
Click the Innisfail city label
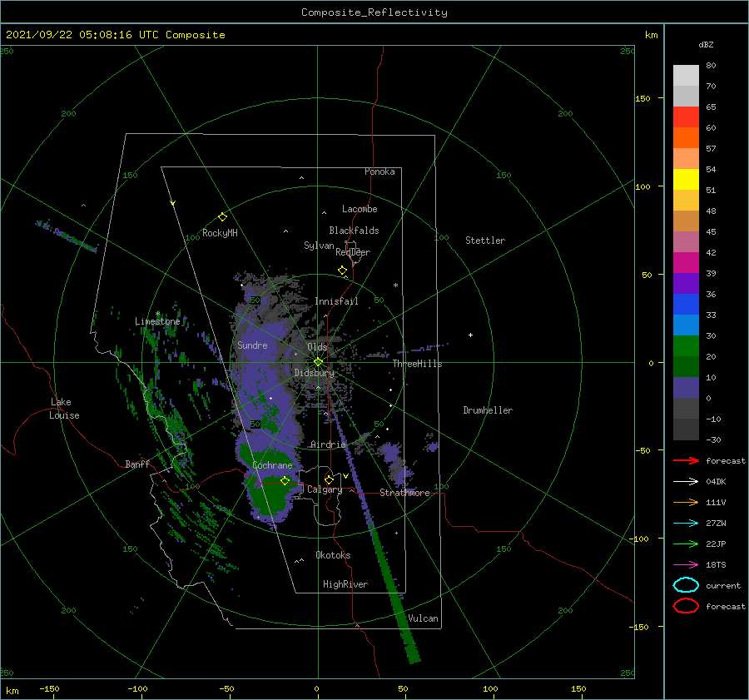(336, 301)
